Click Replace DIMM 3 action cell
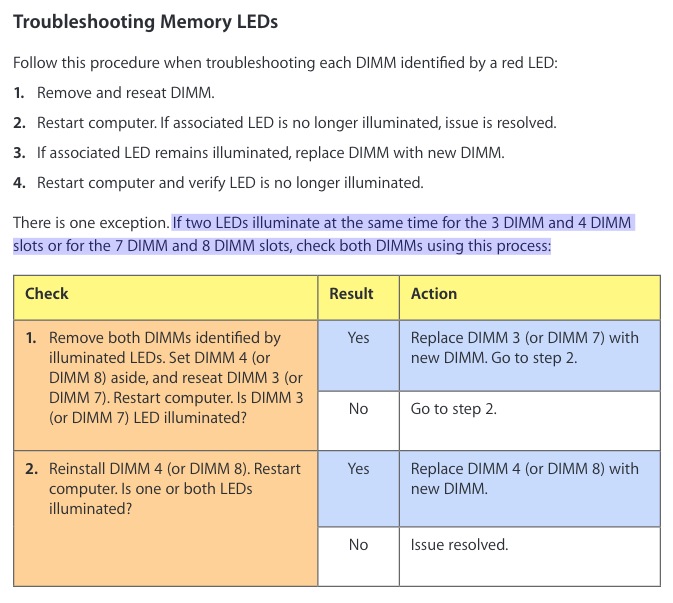This screenshot has width=673, height=603. (x=530, y=356)
